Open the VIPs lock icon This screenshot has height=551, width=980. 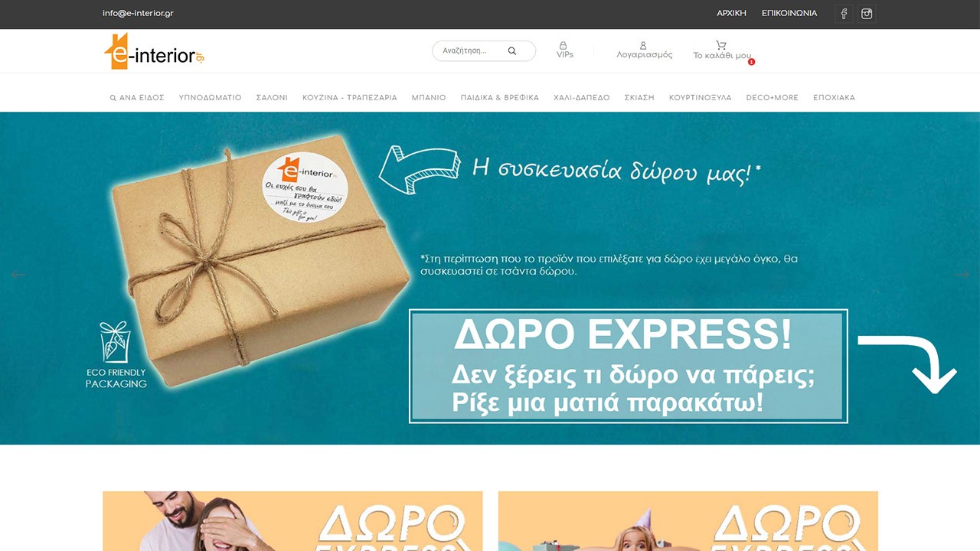564,45
